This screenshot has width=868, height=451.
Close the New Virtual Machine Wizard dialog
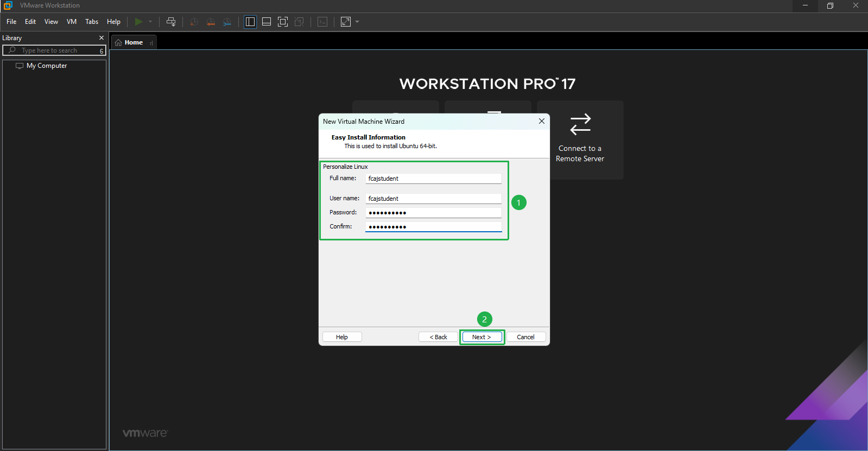[x=542, y=121]
